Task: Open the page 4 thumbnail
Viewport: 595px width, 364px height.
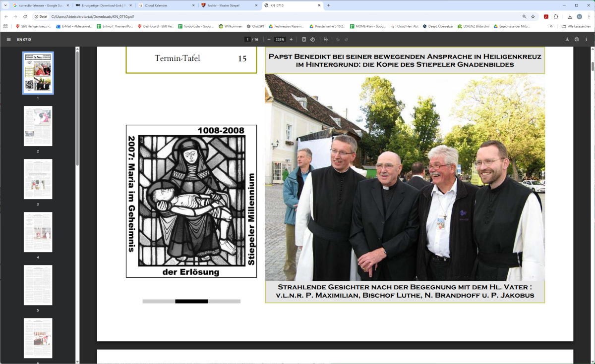Action: coord(38,232)
